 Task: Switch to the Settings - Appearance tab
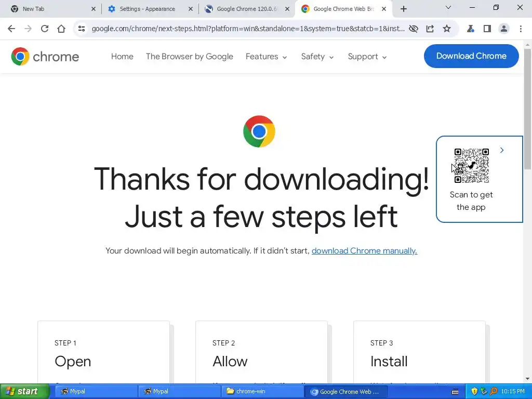148,9
